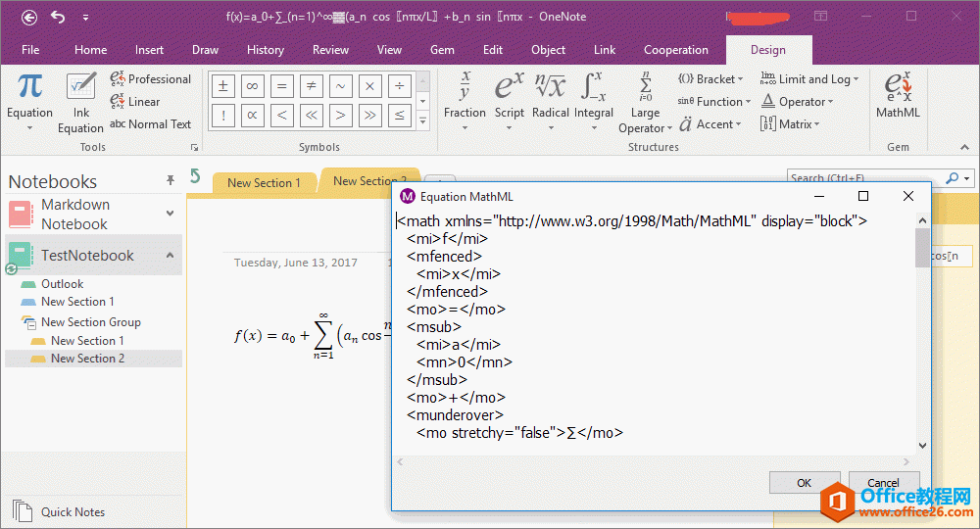Click the Symbols gallery row-down arrow
Screen dimensions: 980x529
[x=423, y=101]
